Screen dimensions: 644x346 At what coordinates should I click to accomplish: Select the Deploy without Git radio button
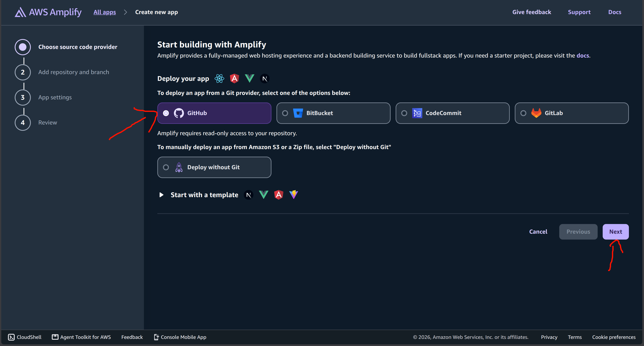point(166,167)
